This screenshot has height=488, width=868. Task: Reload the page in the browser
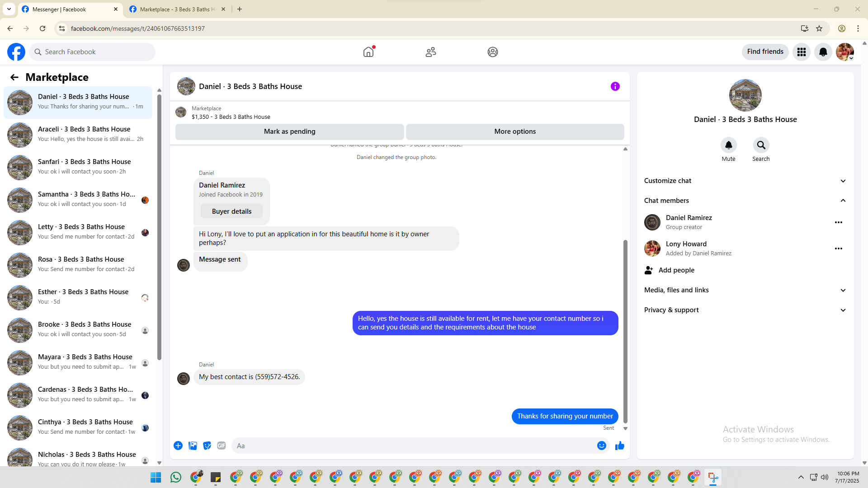pyautogui.click(x=42, y=28)
